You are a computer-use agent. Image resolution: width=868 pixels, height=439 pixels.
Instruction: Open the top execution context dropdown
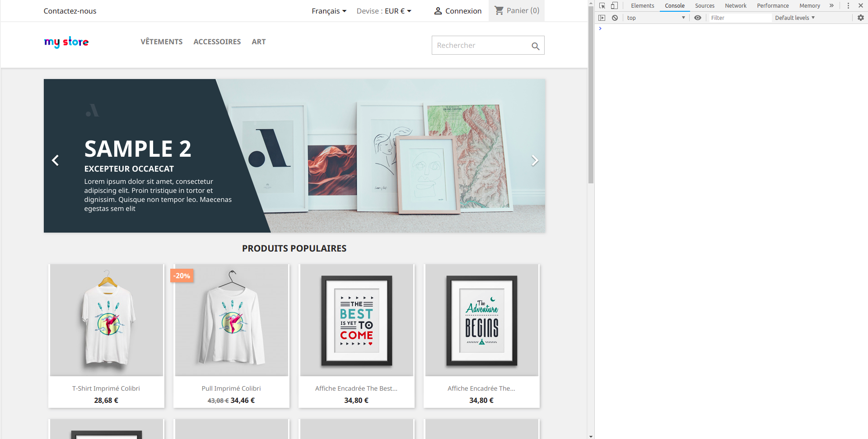click(656, 18)
